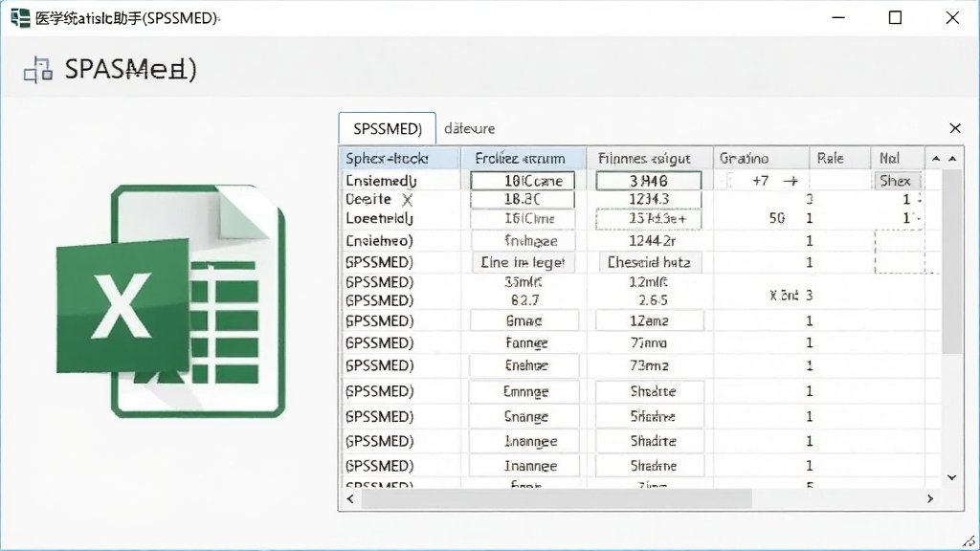Image resolution: width=980 pixels, height=551 pixels.
Task: Click the 18.8C field in Ueeite row
Action: pos(523,199)
